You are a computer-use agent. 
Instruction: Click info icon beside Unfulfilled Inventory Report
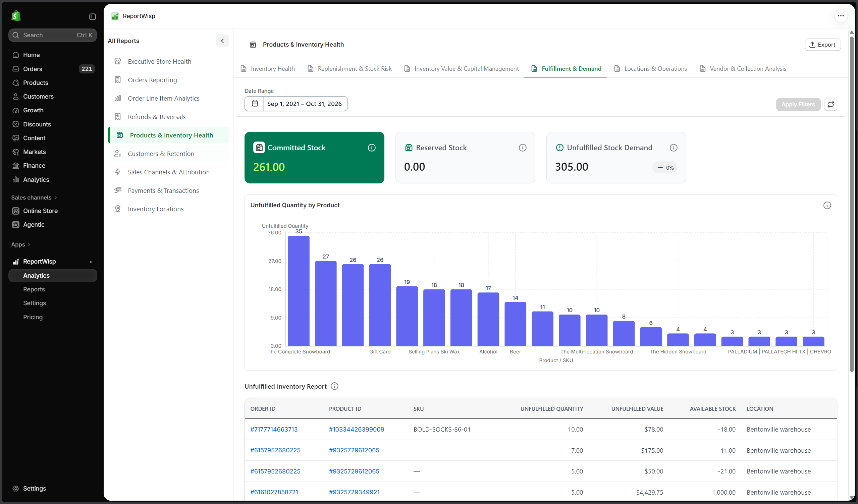point(334,386)
